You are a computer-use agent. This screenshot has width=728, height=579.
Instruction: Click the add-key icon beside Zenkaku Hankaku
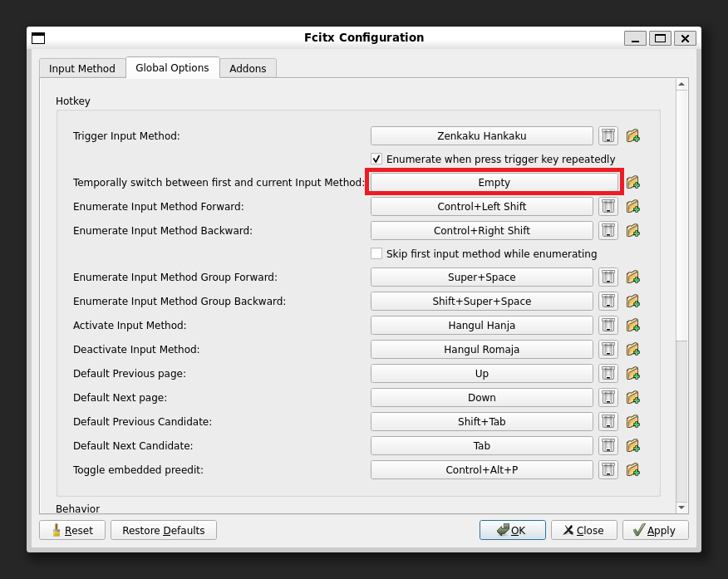(632, 136)
